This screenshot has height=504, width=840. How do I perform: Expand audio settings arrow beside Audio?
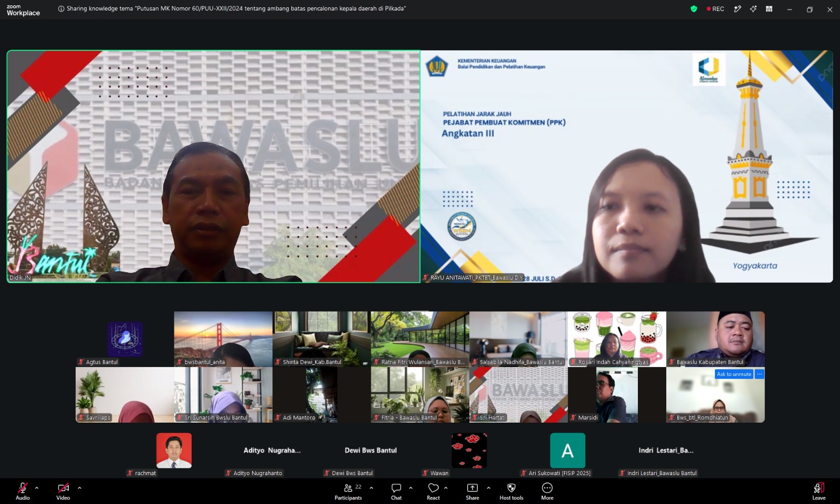point(37,488)
